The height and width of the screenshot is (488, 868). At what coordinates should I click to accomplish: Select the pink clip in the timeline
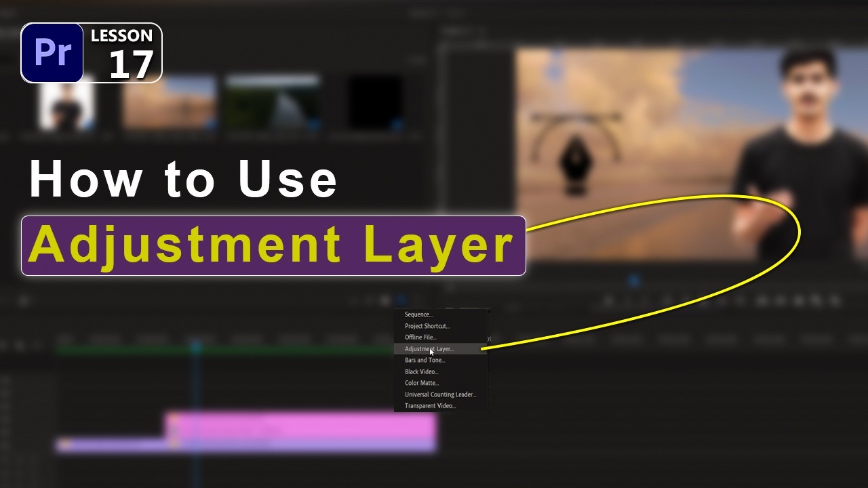(300, 425)
